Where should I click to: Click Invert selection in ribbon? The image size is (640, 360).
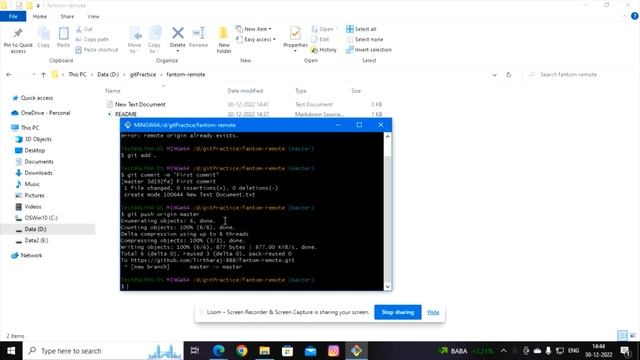tap(369, 49)
